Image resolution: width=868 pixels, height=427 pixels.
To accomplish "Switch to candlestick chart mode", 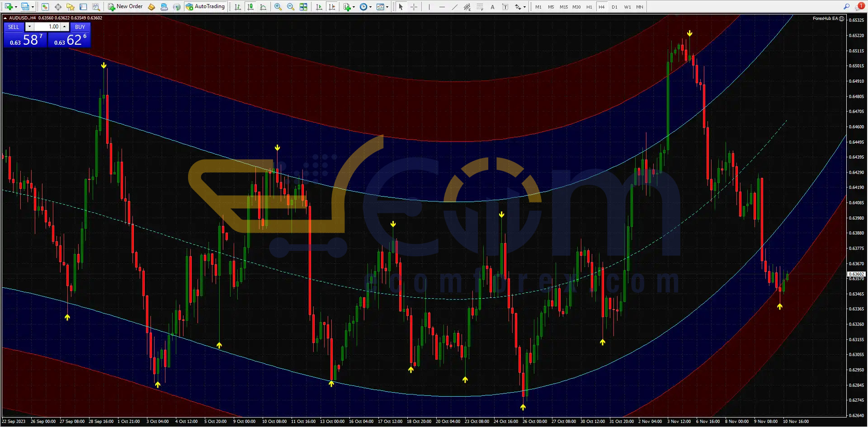I will [250, 7].
